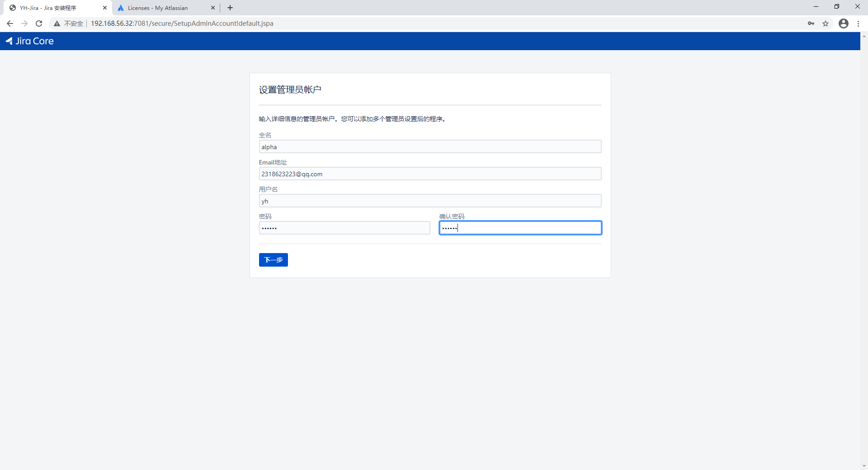Viewport: 868px width, 470px height.
Task: Click the Email地址 label
Action: tap(273, 162)
